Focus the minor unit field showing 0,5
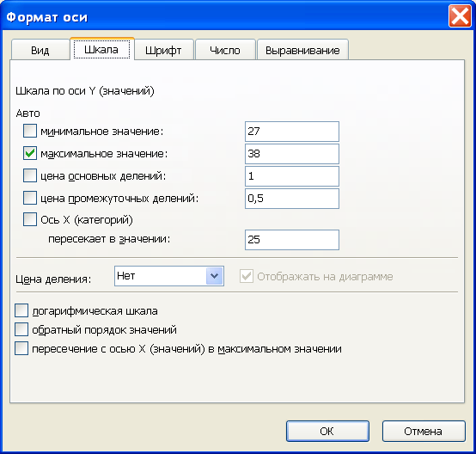This screenshot has width=476, height=454. 292,199
